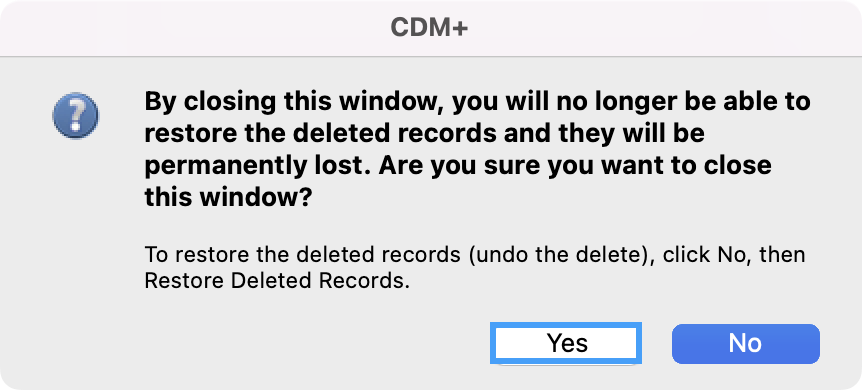
Task: Pick the default highlighted No button
Action: pyautogui.click(x=745, y=343)
